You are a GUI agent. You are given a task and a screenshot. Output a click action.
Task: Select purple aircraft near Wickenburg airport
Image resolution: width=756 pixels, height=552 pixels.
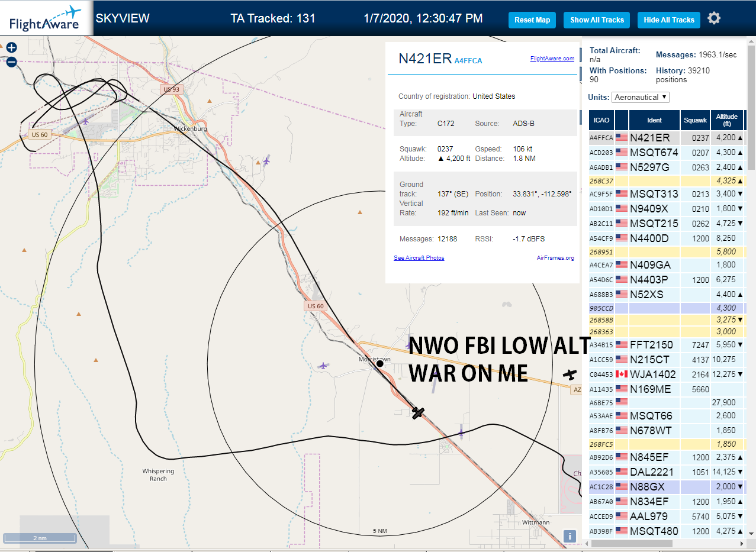pos(86,121)
